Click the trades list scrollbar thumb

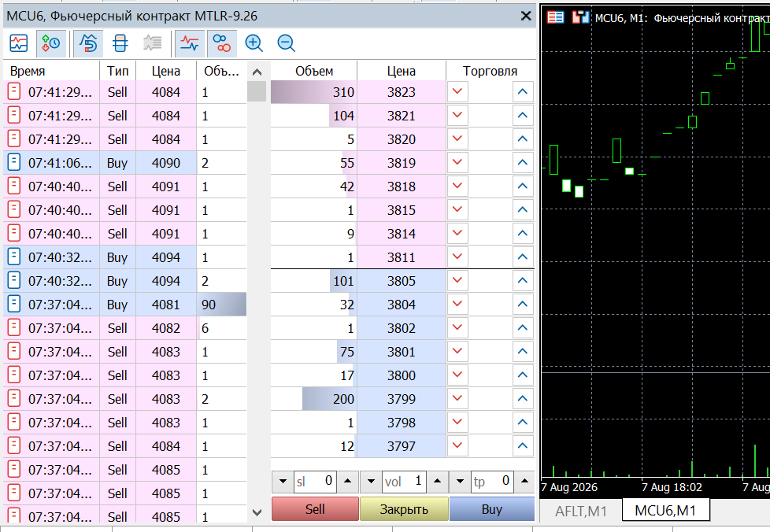257,91
